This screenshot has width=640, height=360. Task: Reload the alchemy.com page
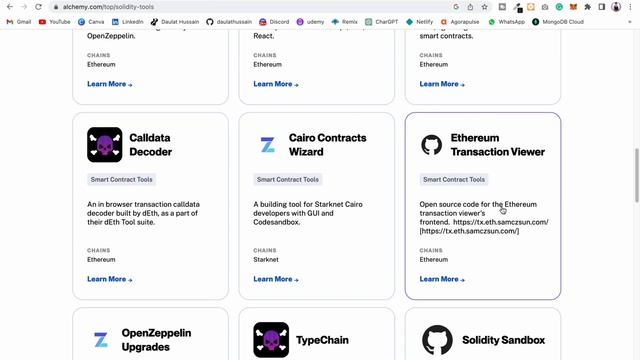pos(38,7)
